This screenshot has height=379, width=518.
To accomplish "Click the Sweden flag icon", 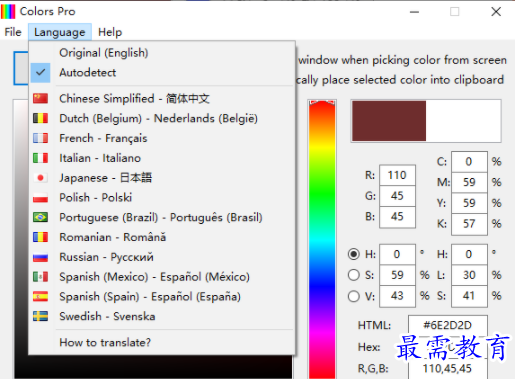I will (x=40, y=316).
